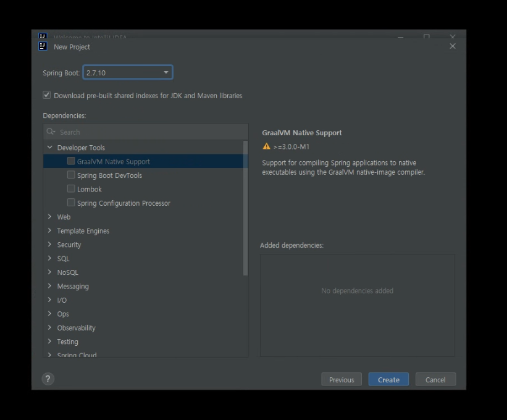507x420 pixels.
Task: Click the Create button
Action: (388, 380)
